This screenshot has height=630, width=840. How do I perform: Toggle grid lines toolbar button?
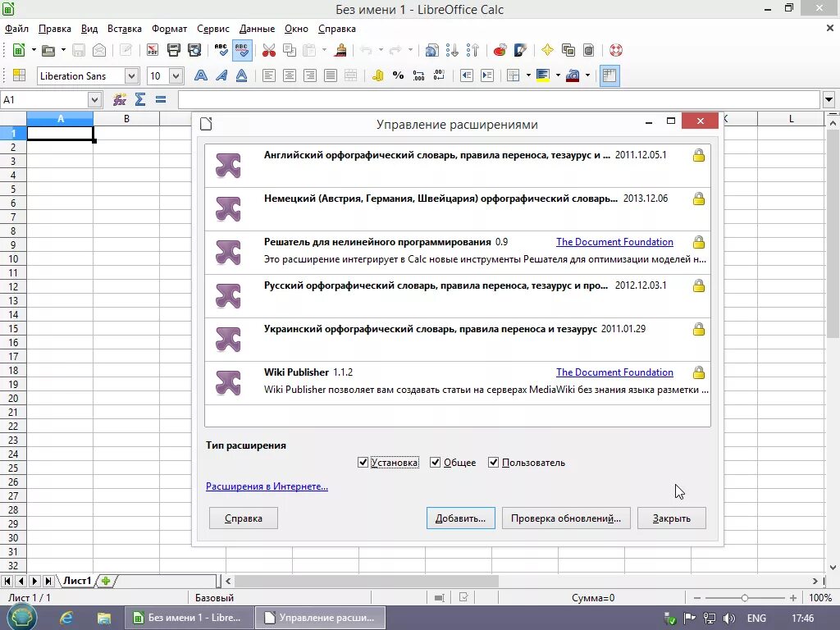click(x=609, y=76)
